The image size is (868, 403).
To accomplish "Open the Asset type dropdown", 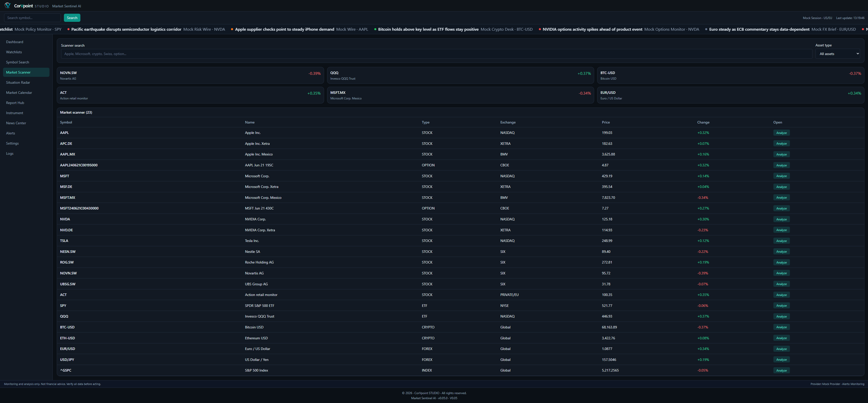I will [838, 54].
